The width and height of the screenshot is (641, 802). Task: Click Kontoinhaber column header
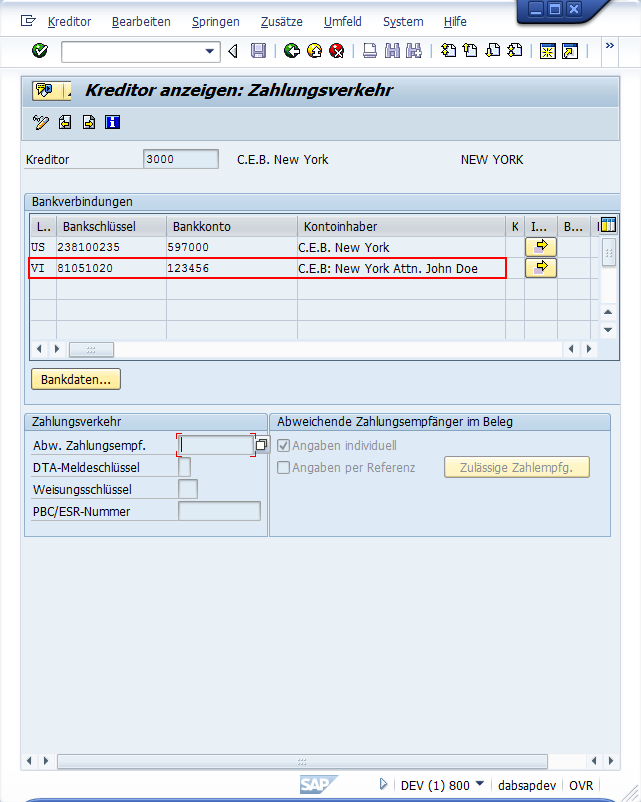pyautogui.click(x=402, y=227)
